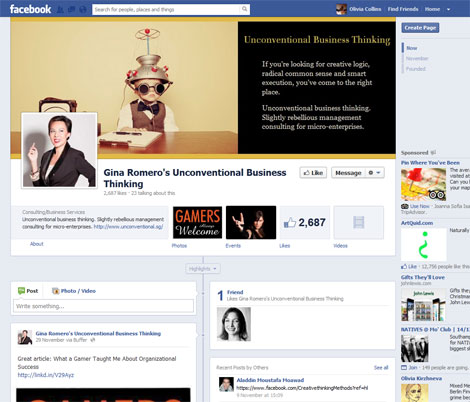Open messages icon in top bar
Viewport: 470px width, 402px height.
(71, 9)
